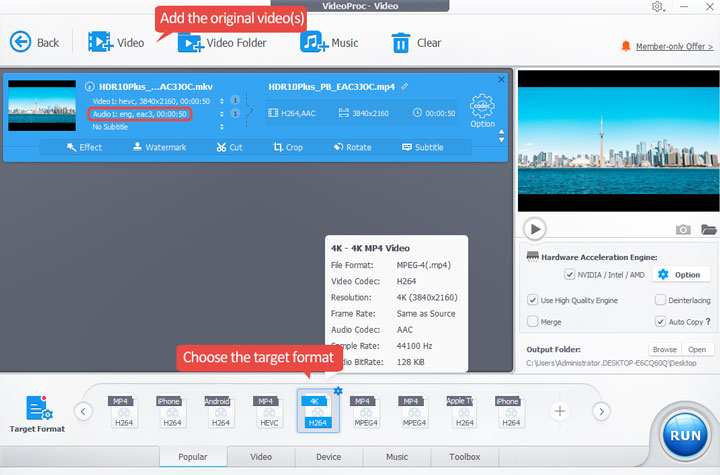This screenshot has height=475, width=720.
Task: Show info for HDR10Plus source file
Action: coord(90,86)
